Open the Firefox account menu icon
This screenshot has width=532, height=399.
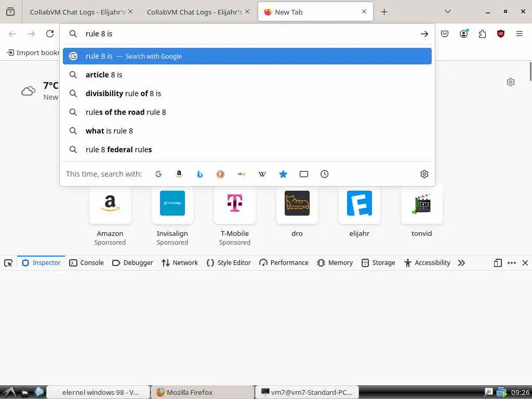pyautogui.click(x=464, y=34)
